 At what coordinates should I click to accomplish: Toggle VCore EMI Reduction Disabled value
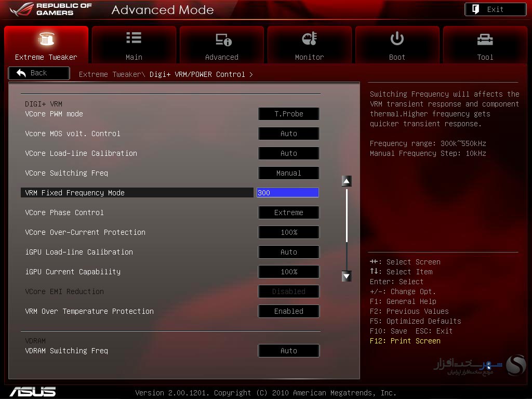[x=289, y=291]
